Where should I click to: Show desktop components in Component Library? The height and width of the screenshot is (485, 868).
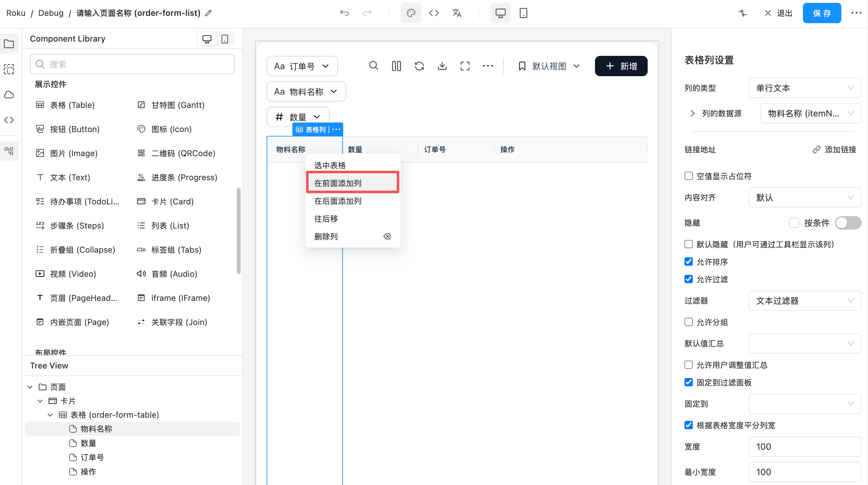[x=207, y=39]
